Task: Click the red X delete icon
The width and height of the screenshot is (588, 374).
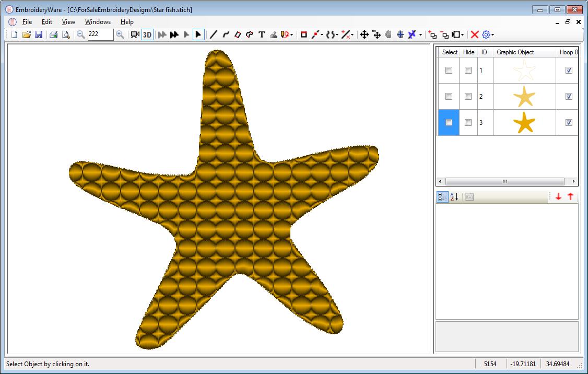Action: coord(474,34)
